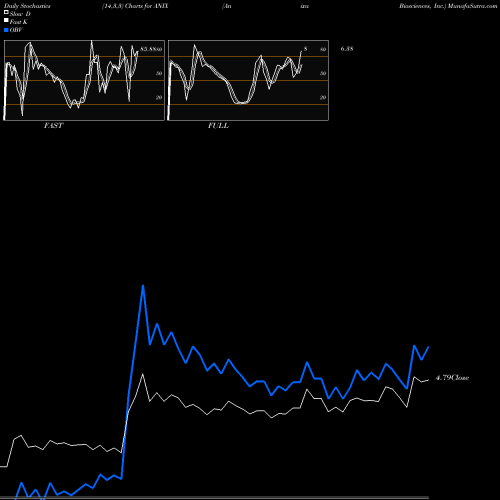The height and width of the screenshot is (500, 500).
Task: Click the right end of the white close line
Action: [x=429, y=380]
